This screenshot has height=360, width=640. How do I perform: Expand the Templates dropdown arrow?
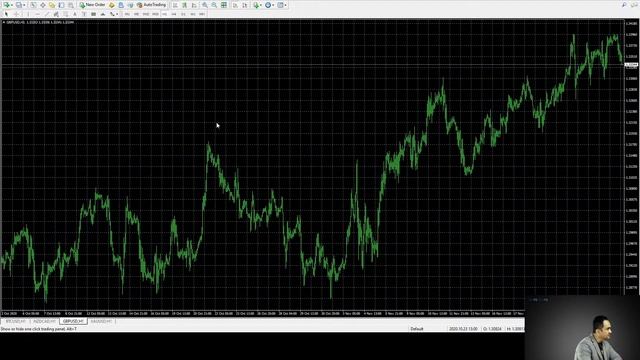(285, 5)
